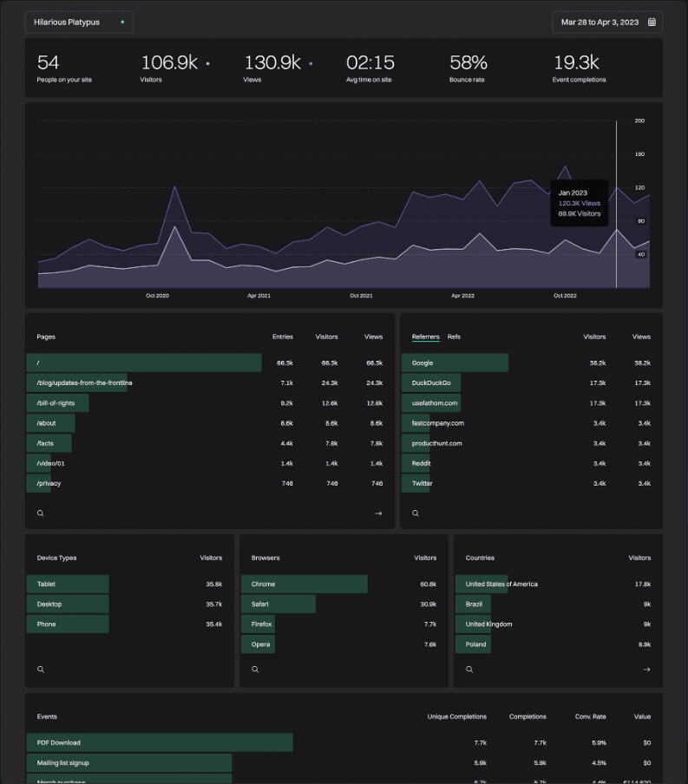The image size is (688, 784).
Task: Filter by the Google referrer row
Action: click(x=423, y=363)
